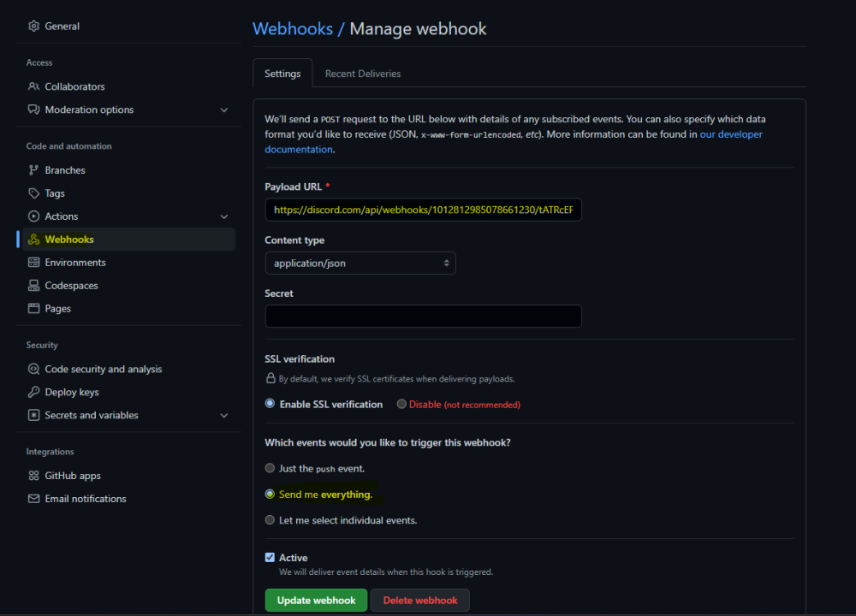
Task: Switch to the Recent Deliveries tab
Action: [363, 74]
